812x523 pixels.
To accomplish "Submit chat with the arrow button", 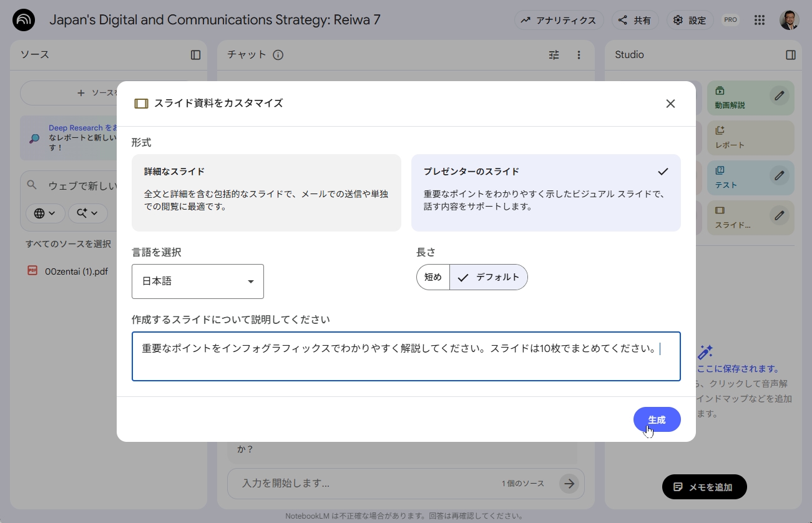I will [x=569, y=484].
